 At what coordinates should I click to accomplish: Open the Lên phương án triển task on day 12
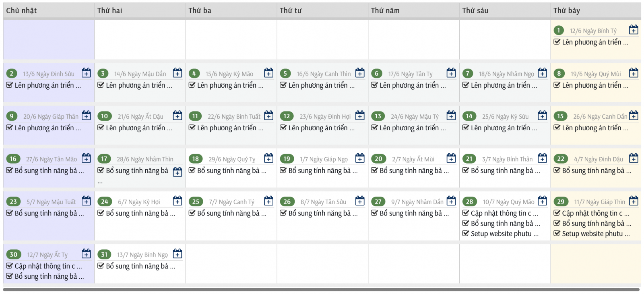321,128
